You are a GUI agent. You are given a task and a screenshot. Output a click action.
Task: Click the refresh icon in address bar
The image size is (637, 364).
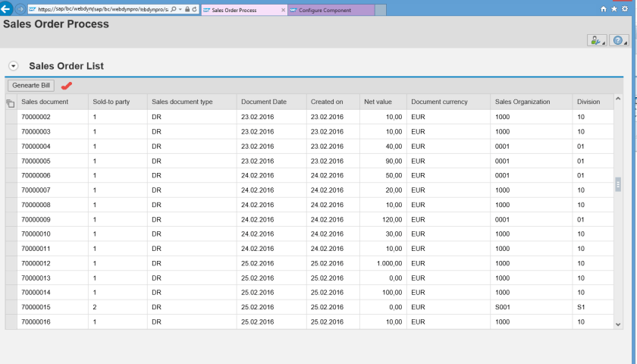coord(195,9)
